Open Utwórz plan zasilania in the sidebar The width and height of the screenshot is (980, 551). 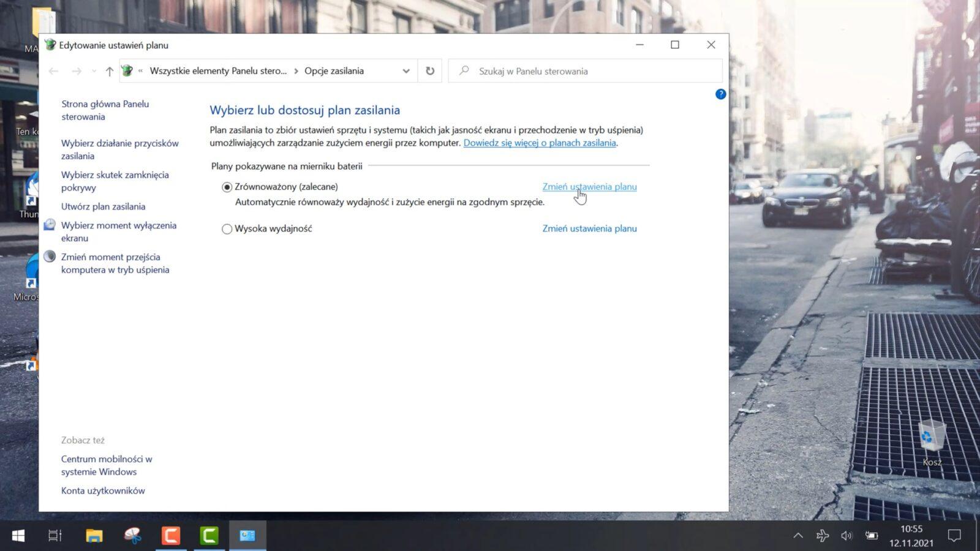tap(103, 207)
